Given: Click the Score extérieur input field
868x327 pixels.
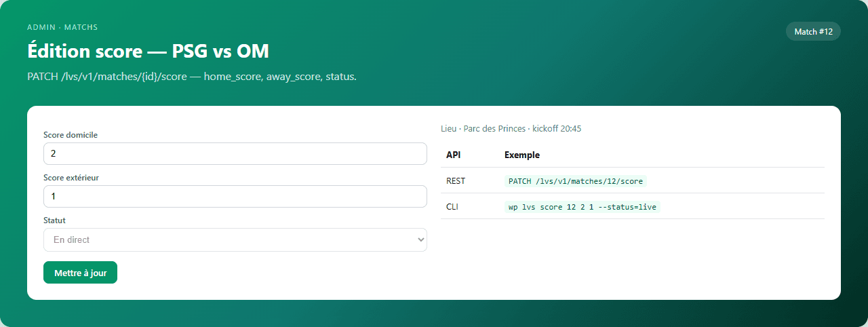Looking at the screenshot, I should tap(235, 197).
